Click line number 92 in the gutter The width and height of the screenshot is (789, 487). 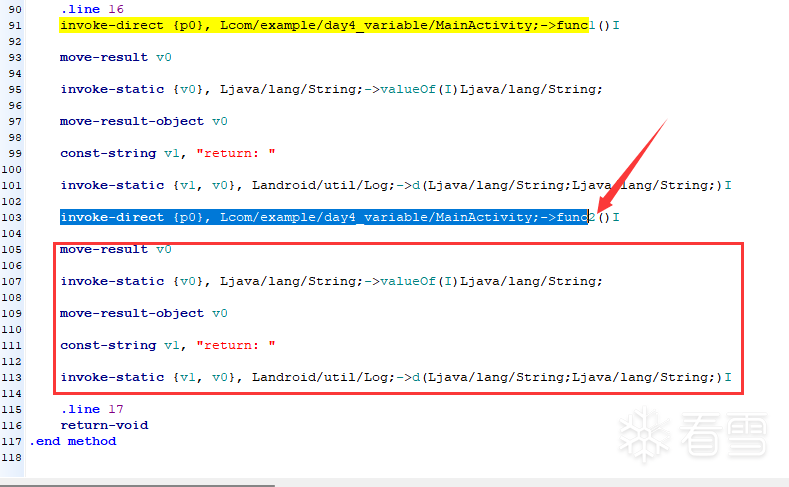[x=15, y=41]
